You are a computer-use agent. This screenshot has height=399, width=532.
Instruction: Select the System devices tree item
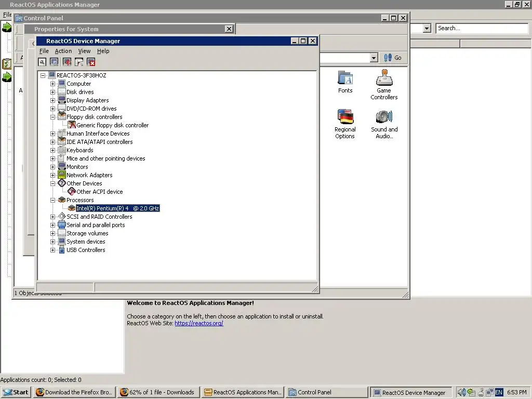coord(86,242)
